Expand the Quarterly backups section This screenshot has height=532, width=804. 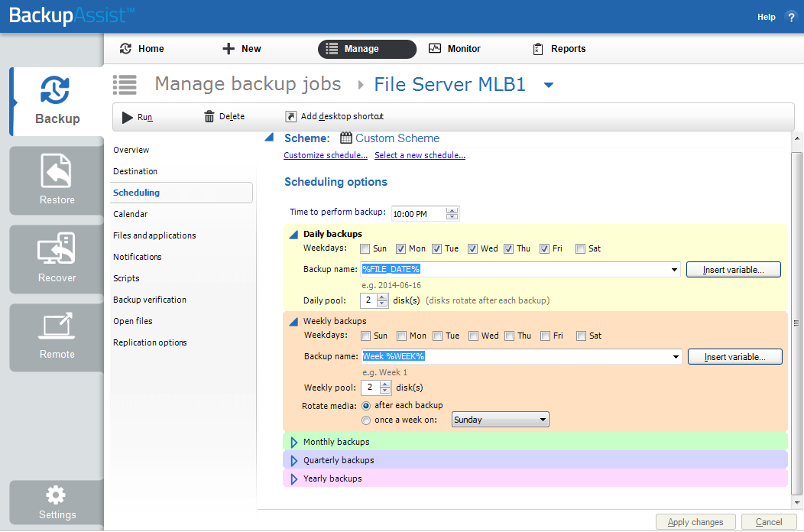293,461
